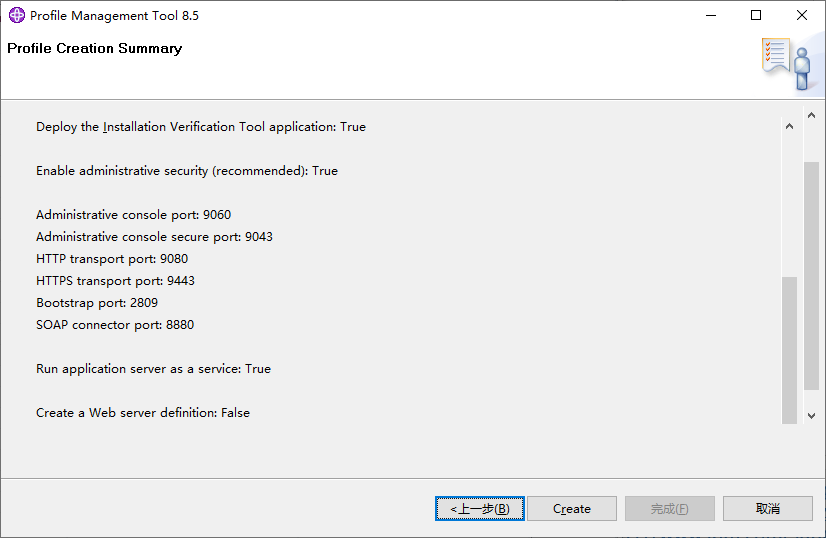Click the summary scrollbar up arrow
Image resolution: width=826 pixels, height=538 pixels.
788,127
